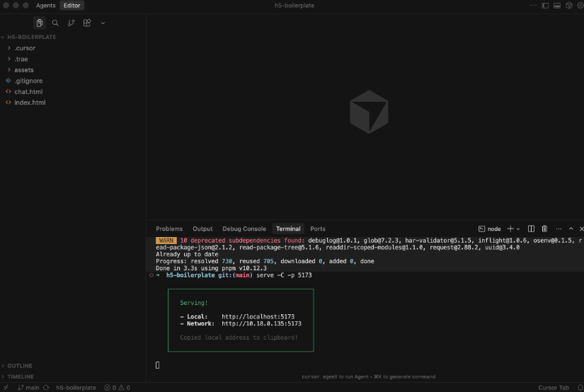The width and height of the screenshot is (584, 392).
Task: Switch to the Debug Console tab
Action: pyautogui.click(x=244, y=229)
